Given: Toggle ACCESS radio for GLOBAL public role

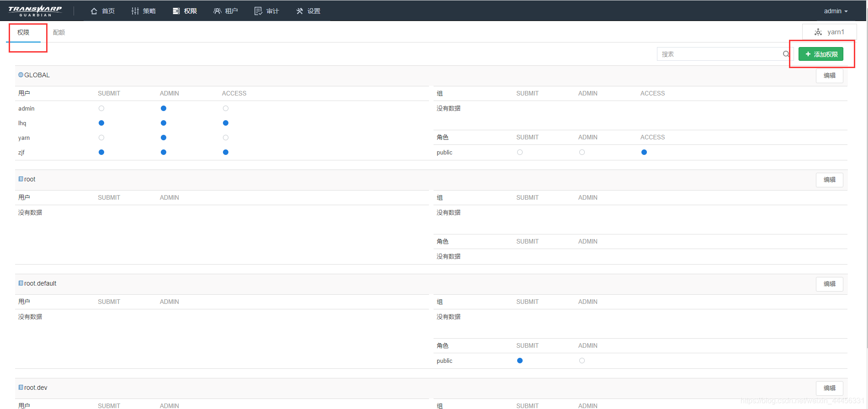Looking at the screenshot, I should 644,152.
